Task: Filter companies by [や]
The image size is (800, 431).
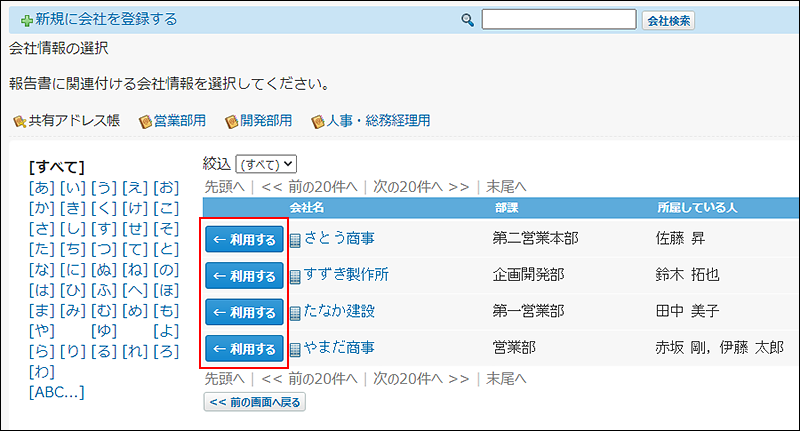Action: pyautogui.click(x=42, y=331)
